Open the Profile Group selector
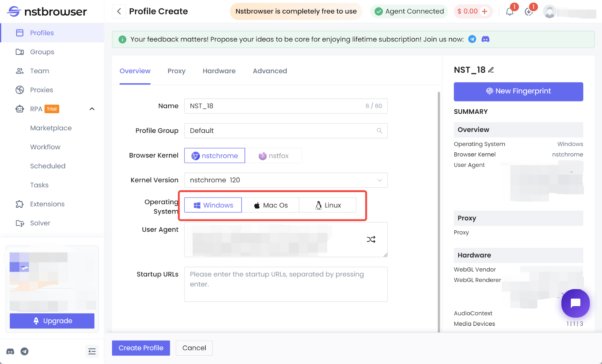This screenshot has width=602, height=364. pyautogui.click(x=285, y=131)
